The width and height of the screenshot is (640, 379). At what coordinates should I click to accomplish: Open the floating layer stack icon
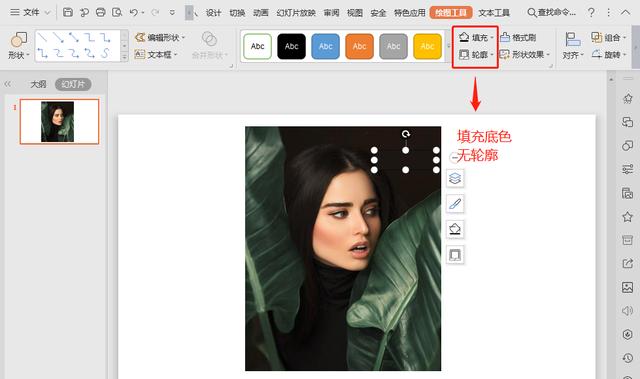pyautogui.click(x=455, y=178)
